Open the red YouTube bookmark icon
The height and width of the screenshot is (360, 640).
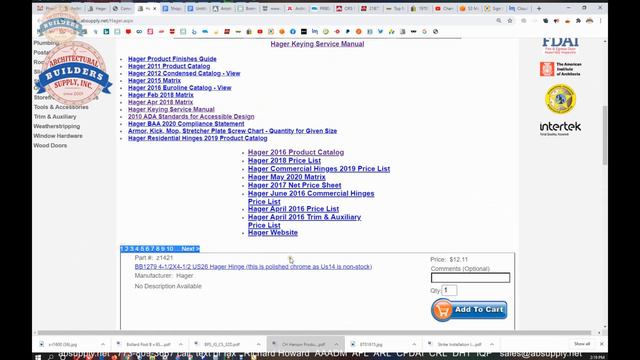tap(260, 31)
